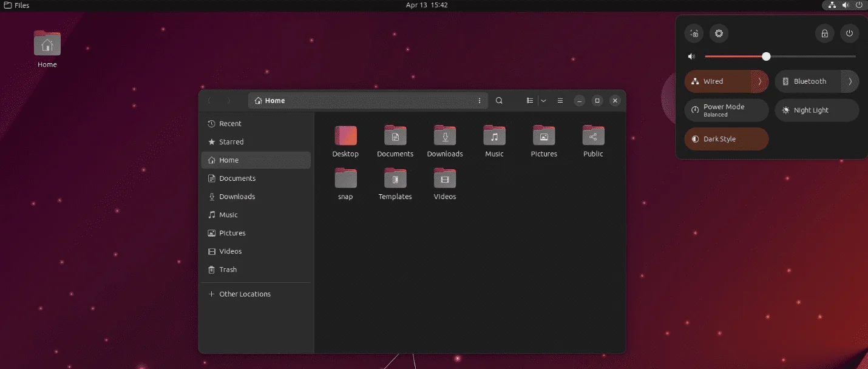Click the network icon in top bar

coord(832,5)
